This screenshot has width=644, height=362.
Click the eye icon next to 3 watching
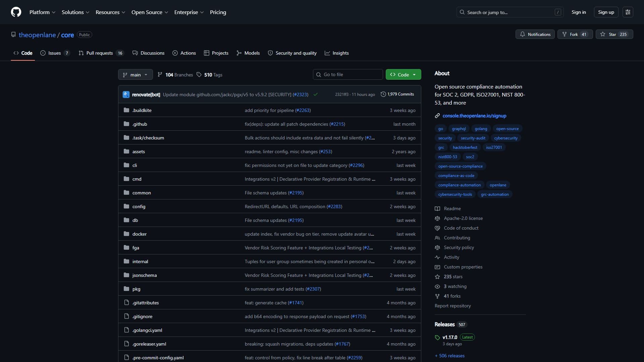click(x=437, y=286)
